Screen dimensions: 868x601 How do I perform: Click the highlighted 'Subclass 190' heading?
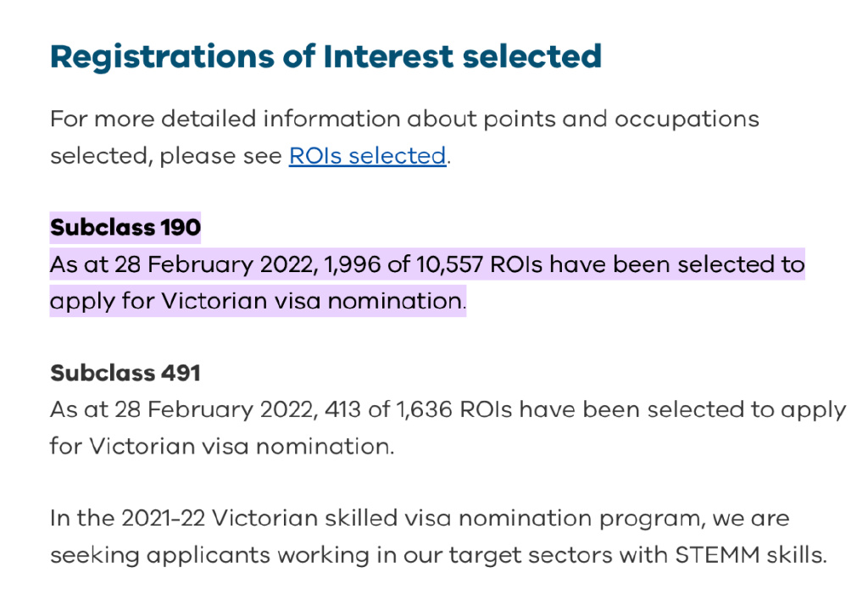coord(125,227)
